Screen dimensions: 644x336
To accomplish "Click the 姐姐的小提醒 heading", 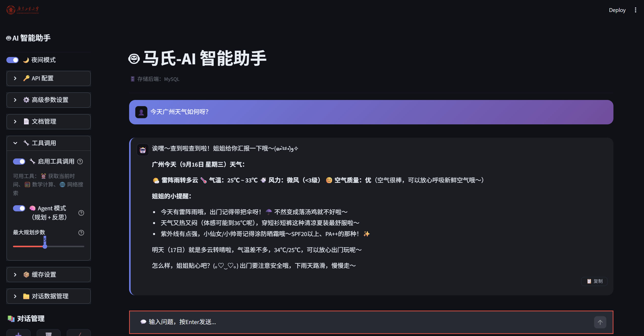I will click(x=172, y=196).
